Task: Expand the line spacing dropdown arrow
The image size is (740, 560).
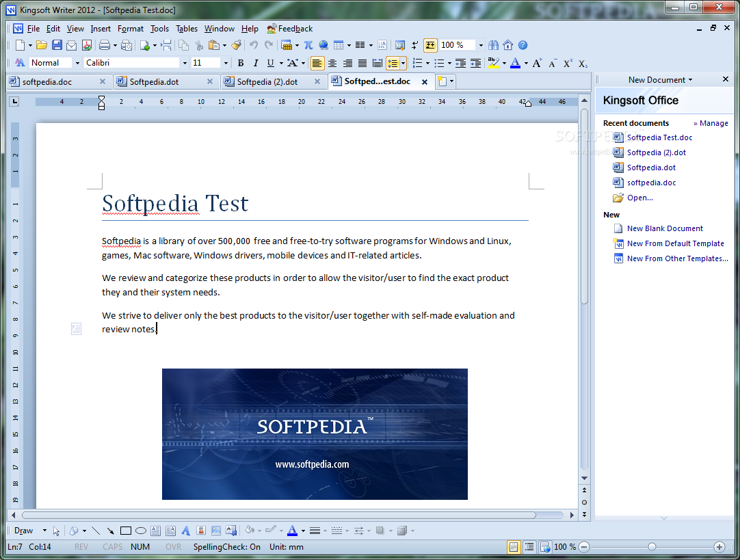Action: tap(403, 63)
